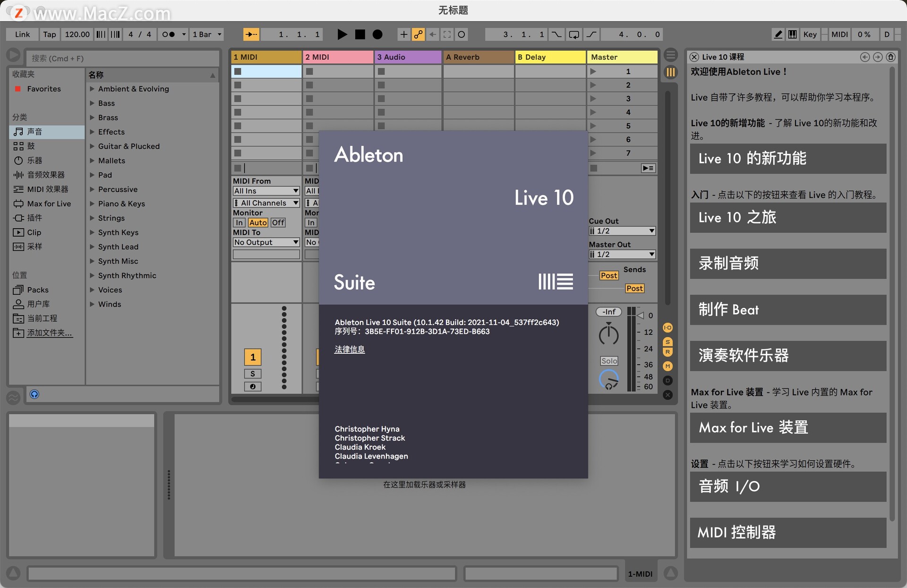Click the 法律信息 link in the about dialog
The height and width of the screenshot is (588, 907).
point(349,349)
